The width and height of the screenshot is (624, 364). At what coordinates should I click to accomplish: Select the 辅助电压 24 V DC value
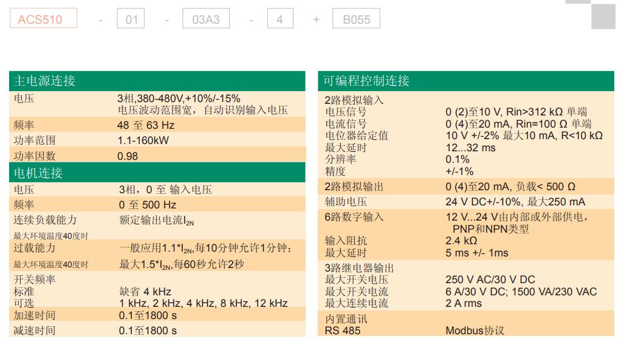coord(515,202)
